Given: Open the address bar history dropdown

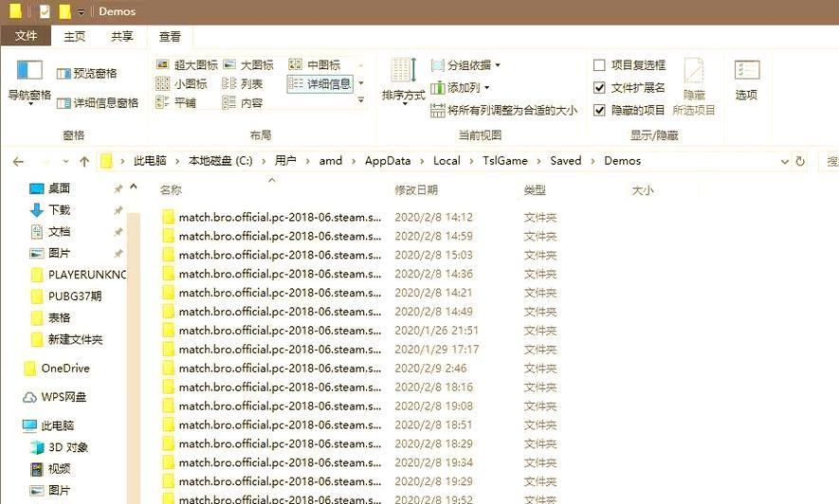Looking at the screenshot, I should coord(784,161).
